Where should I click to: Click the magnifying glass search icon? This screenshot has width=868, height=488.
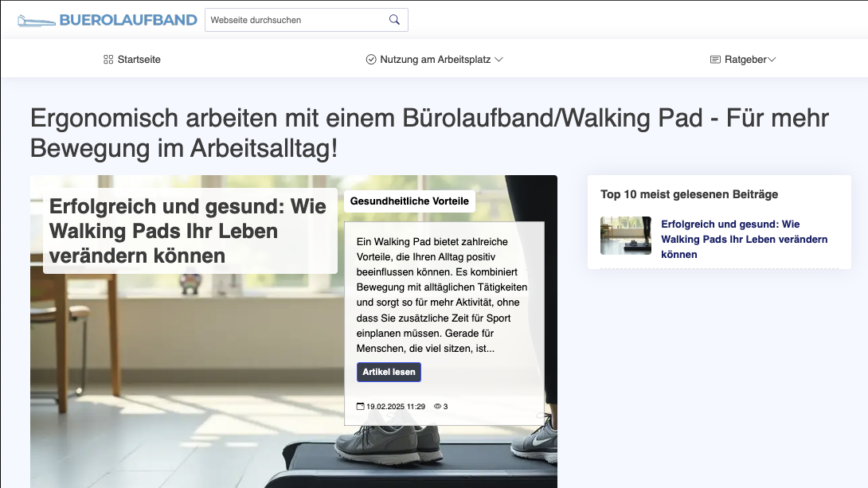[394, 19]
